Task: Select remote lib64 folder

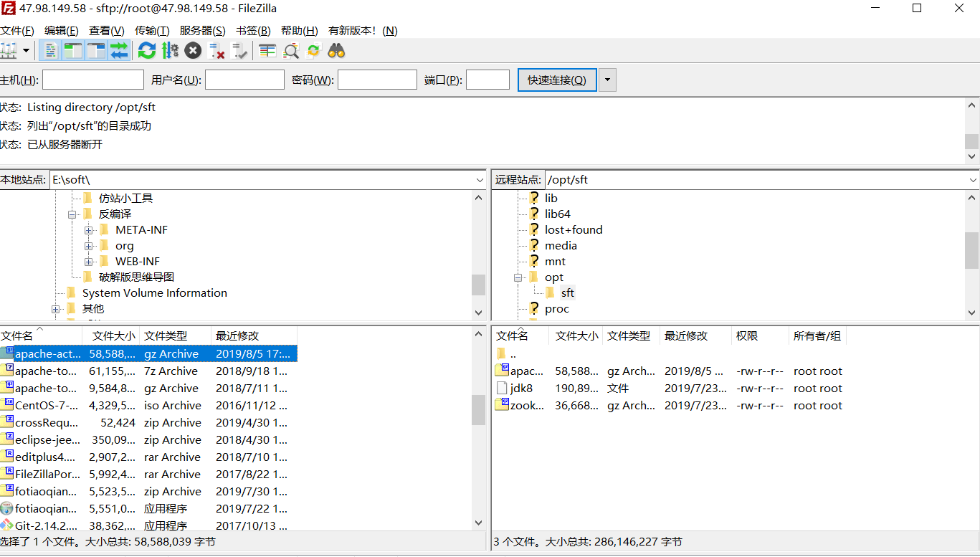Action: (x=558, y=214)
